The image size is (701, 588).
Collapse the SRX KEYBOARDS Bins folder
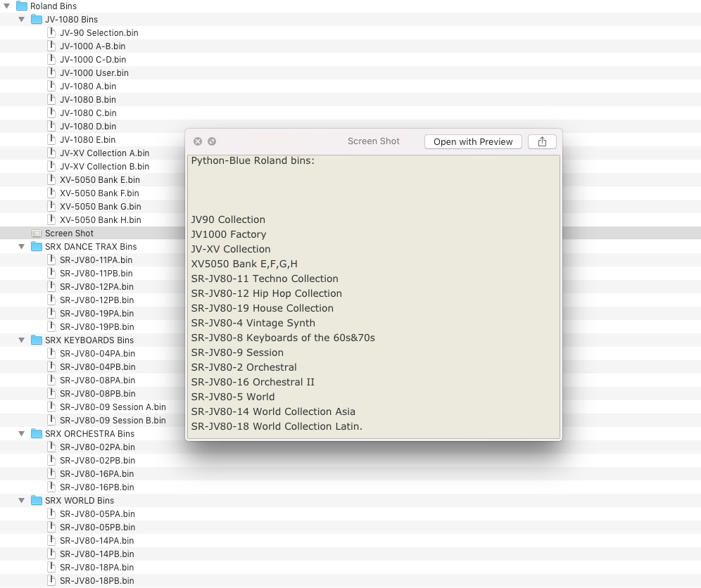pyautogui.click(x=21, y=340)
